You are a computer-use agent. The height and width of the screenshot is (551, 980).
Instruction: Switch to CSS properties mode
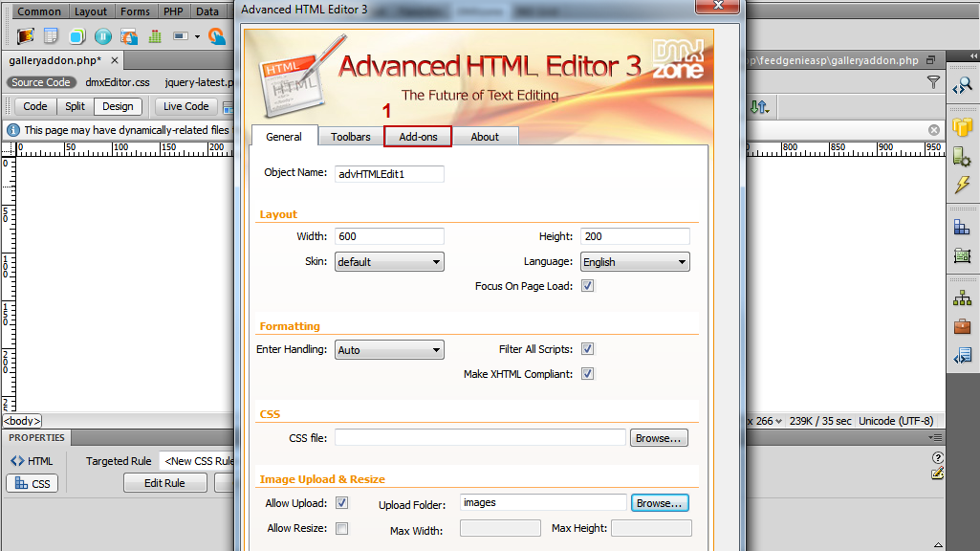tap(32, 483)
